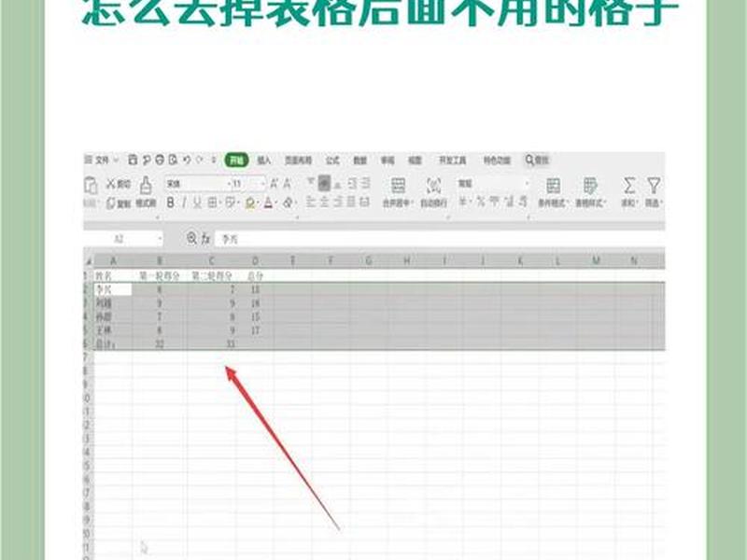Viewport: 747px width, 560px height.
Task: Switch to the 特色功能 Features tab
Action: (497, 161)
